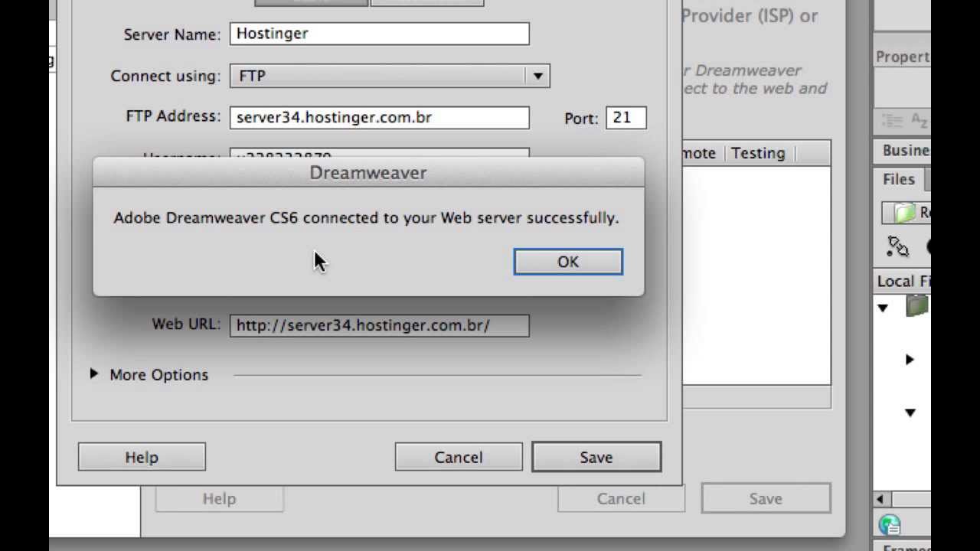Show A-Z list view in the Properties panel

pos(919,120)
